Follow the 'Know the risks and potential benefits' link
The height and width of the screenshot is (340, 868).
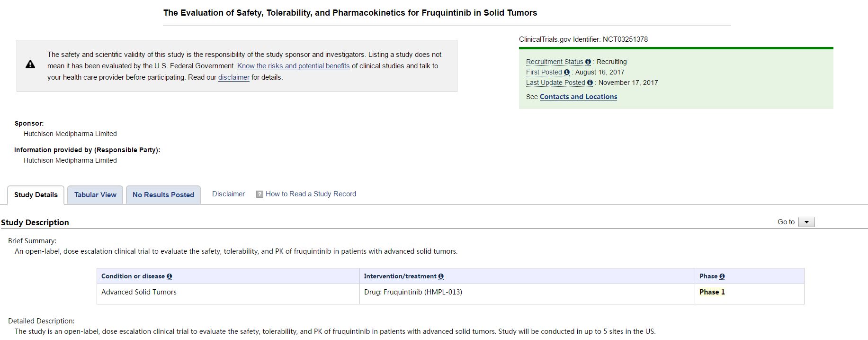(x=293, y=66)
